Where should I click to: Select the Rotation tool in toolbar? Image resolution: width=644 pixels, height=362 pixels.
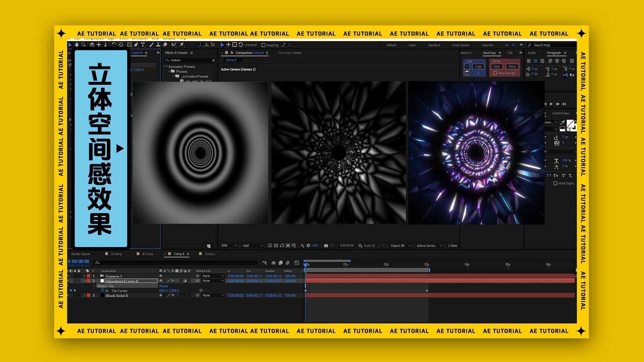[x=114, y=45]
